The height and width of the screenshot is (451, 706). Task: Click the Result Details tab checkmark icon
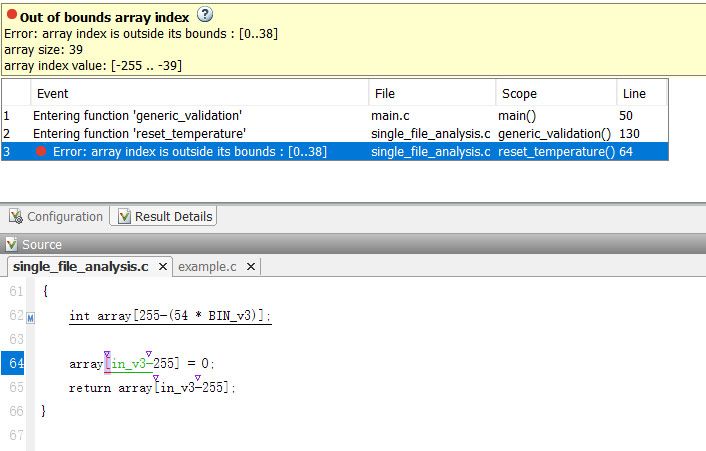(125, 217)
